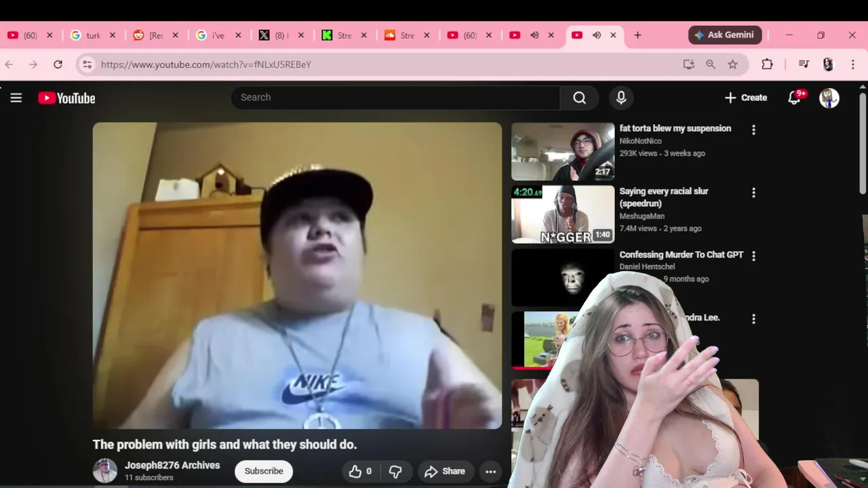Close the Reddit tab
868x488 pixels.
pos(175,35)
